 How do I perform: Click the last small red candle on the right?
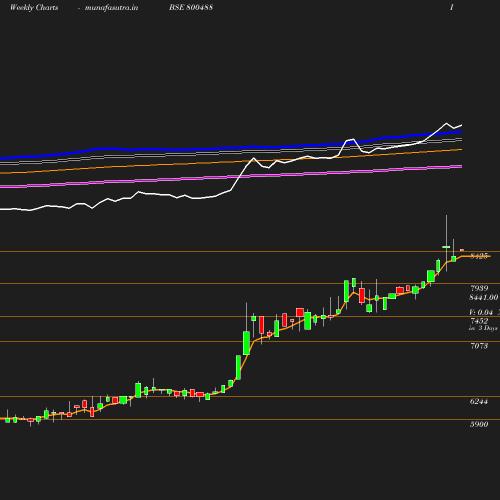pos(462,250)
